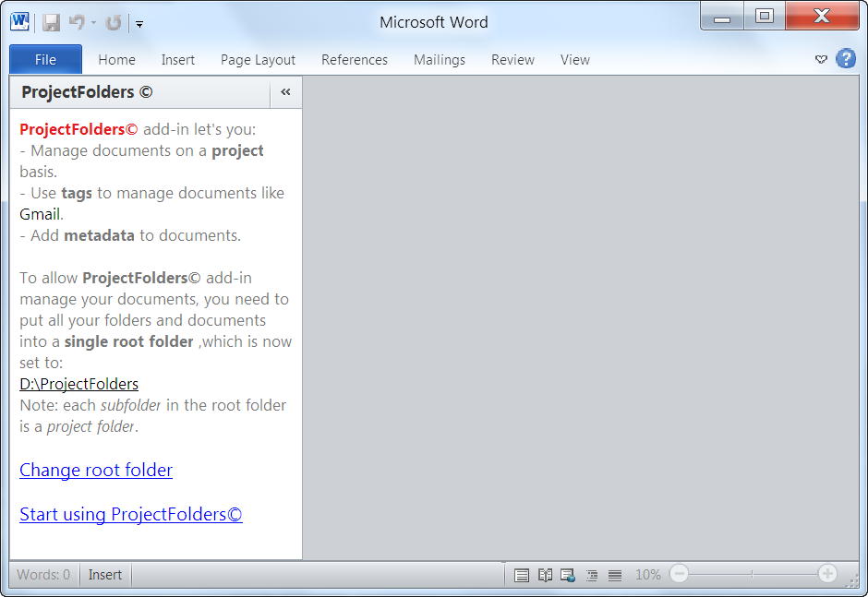Minimize the Microsoft Word window
The width and height of the screenshot is (868, 597).
(x=722, y=17)
